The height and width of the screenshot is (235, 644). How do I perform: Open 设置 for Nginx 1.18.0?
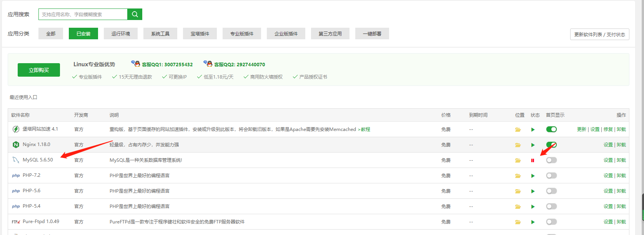pyautogui.click(x=608, y=145)
